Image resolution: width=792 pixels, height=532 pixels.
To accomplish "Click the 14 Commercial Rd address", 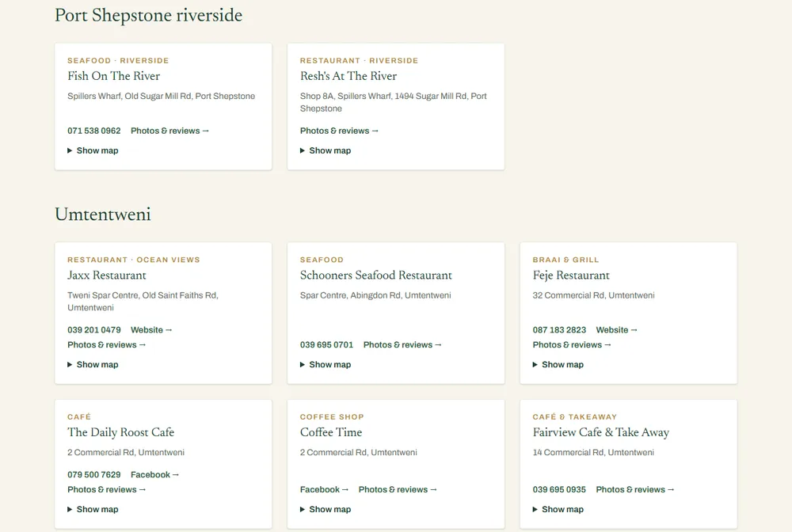I will [x=593, y=452].
